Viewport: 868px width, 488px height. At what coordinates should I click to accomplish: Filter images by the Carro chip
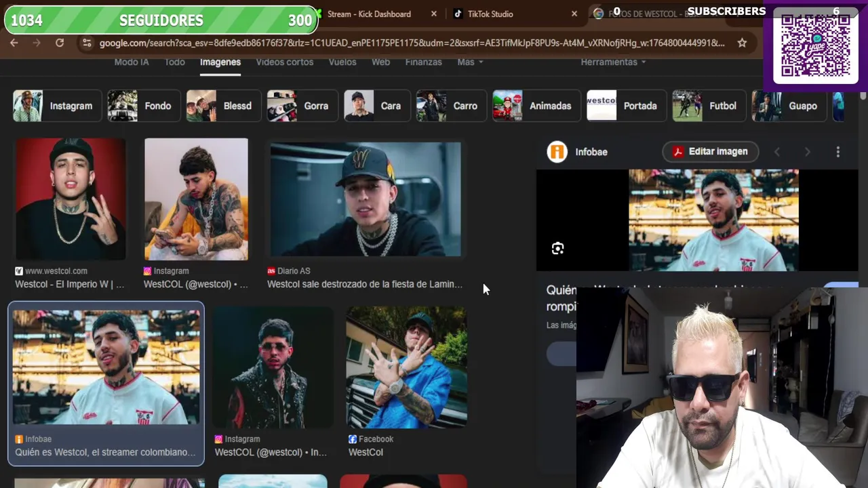[x=451, y=106]
